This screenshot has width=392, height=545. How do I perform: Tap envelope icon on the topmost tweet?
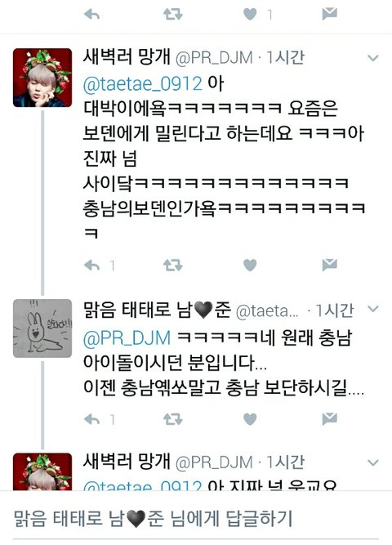329,14
